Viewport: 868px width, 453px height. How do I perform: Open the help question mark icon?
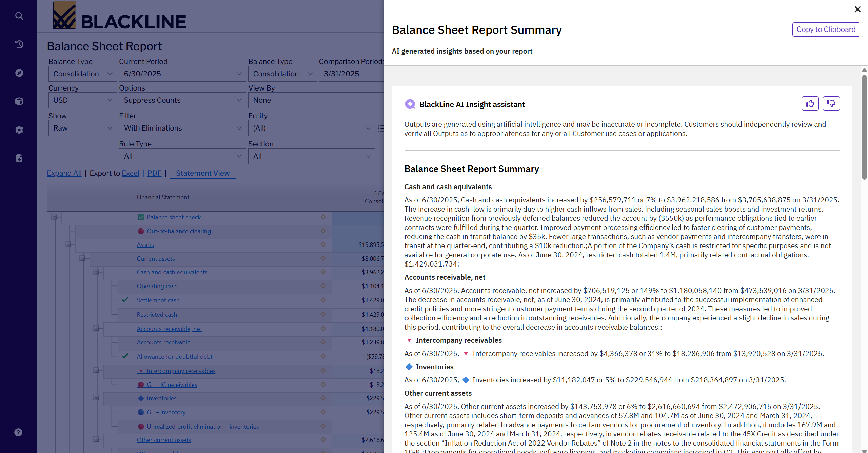coord(18,432)
